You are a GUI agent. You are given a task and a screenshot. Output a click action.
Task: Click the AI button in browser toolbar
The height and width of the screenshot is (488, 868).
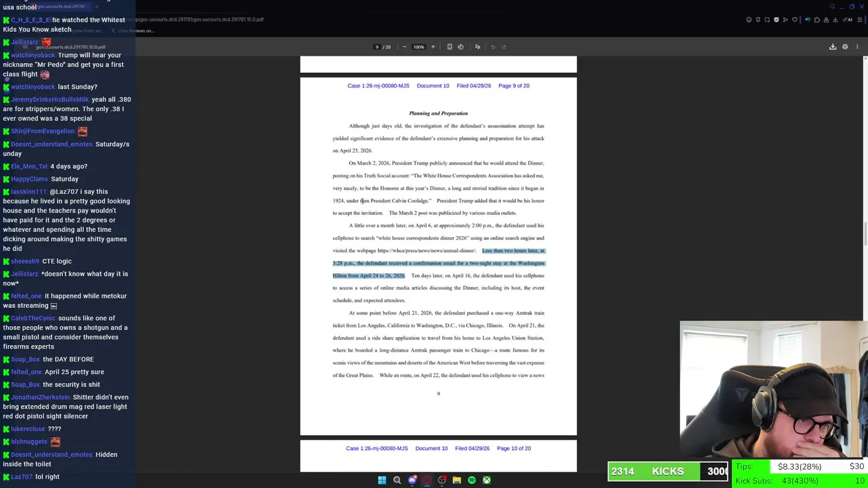(x=848, y=20)
